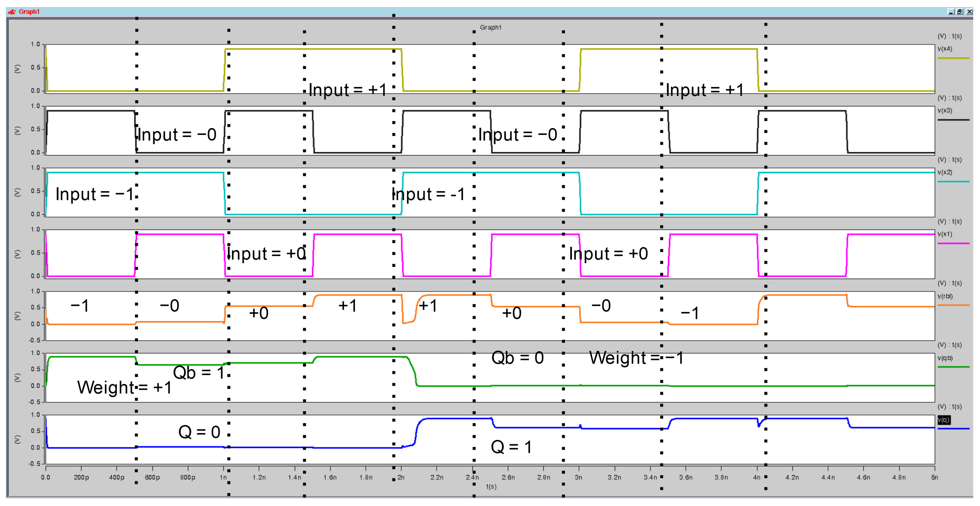Close the Graph1 window
This screenshot has width=980, height=506.
tap(969, 12)
